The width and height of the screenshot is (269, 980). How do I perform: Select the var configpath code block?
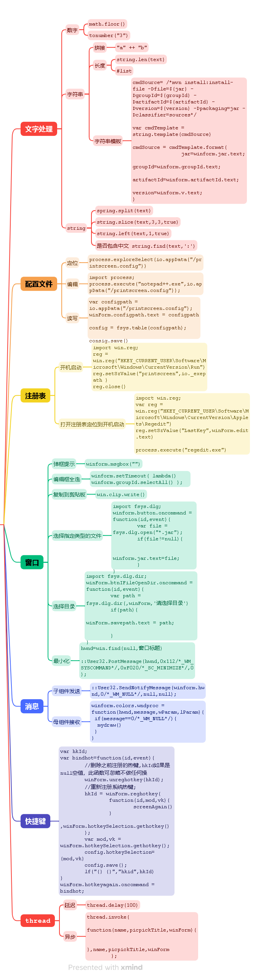click(x=144, y=318)
